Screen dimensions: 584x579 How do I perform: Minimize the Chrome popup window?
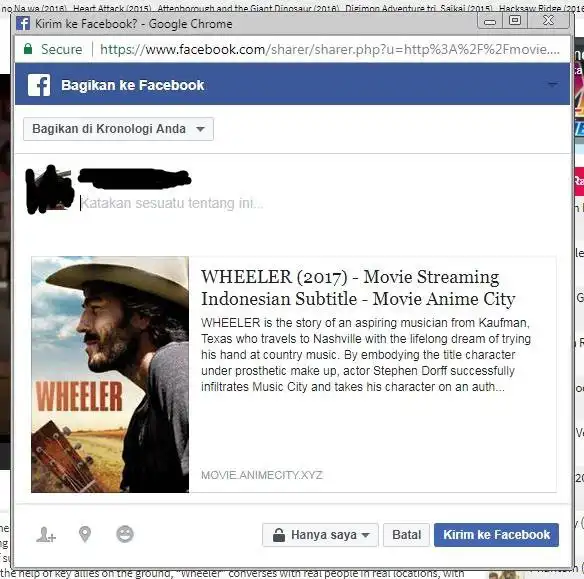pyautogui.click(x=490, y=21)
